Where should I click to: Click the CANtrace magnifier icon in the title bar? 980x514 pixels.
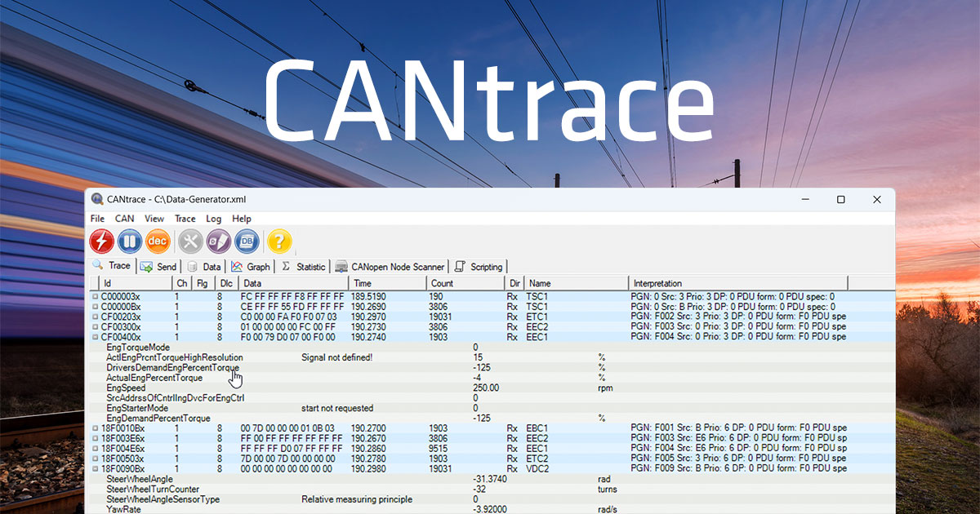pyautogui.click(x=97, y=199)
